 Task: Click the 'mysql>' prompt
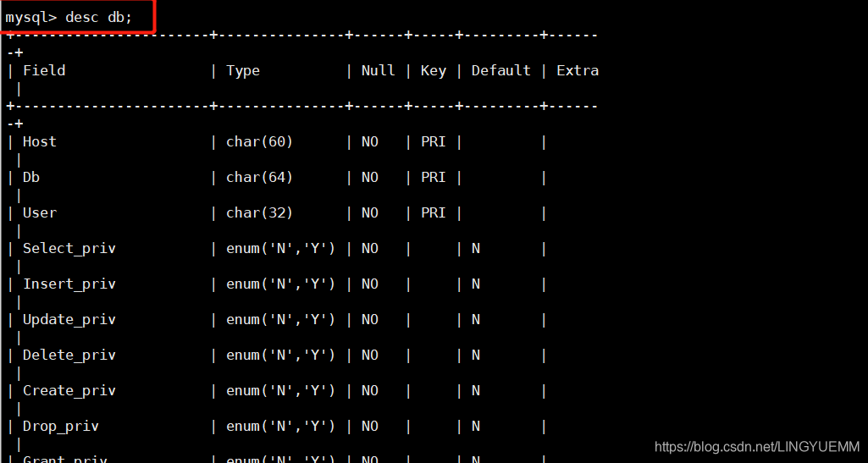31,18
